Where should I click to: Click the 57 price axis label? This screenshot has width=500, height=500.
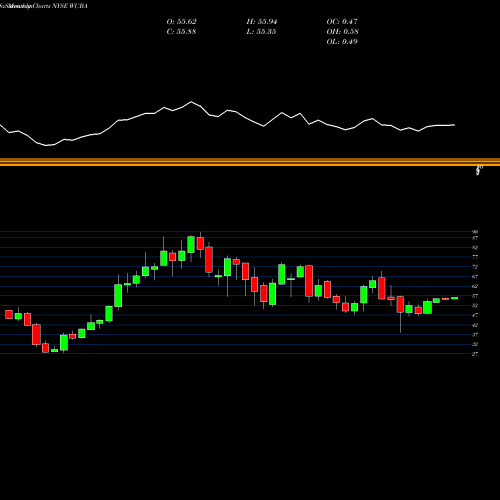475,296
